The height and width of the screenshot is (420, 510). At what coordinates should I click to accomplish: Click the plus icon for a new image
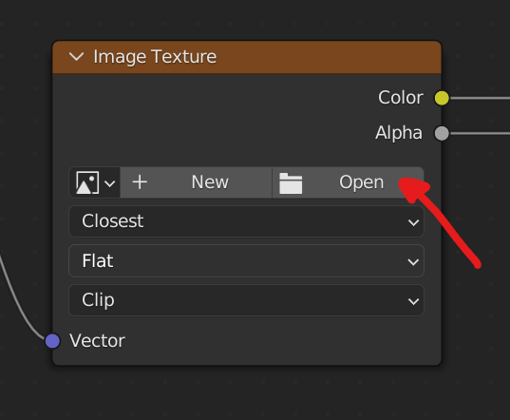pos(140,181)
